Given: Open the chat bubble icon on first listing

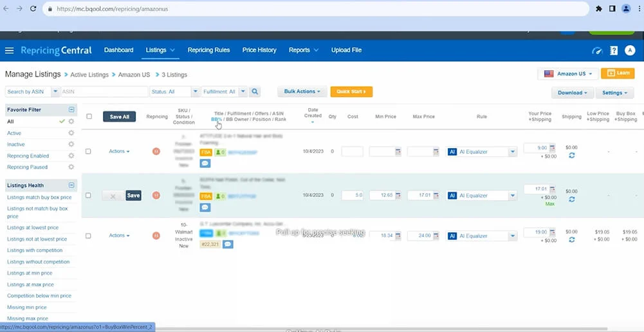Looking at the screenshot, I should [x=205, y=163].
